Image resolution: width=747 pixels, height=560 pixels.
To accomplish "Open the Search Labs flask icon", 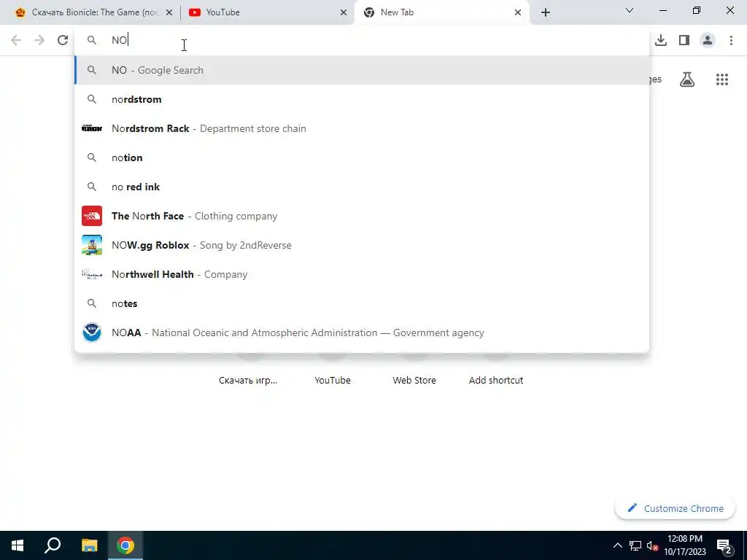I will pos(687,79).
